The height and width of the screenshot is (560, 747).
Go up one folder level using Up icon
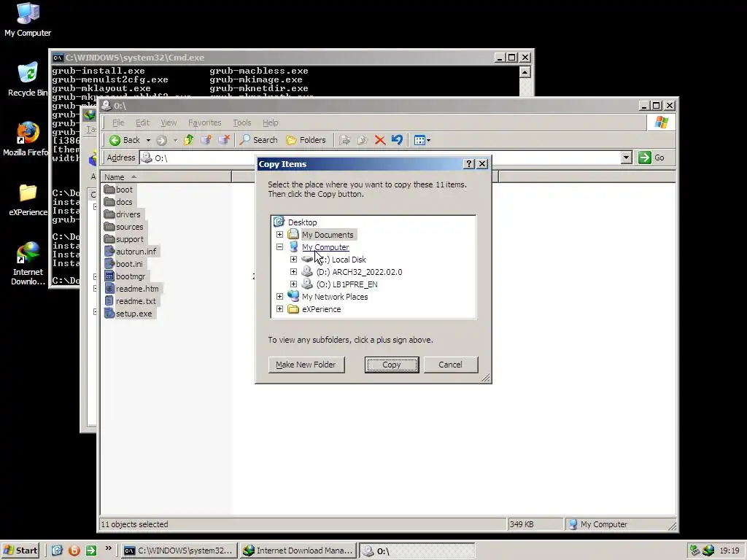(189, 140)
